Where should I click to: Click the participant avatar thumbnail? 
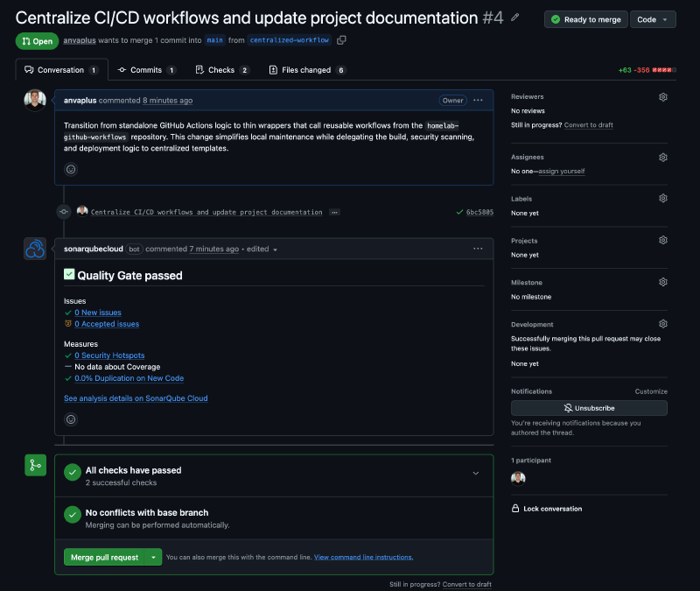coord(518,478)
